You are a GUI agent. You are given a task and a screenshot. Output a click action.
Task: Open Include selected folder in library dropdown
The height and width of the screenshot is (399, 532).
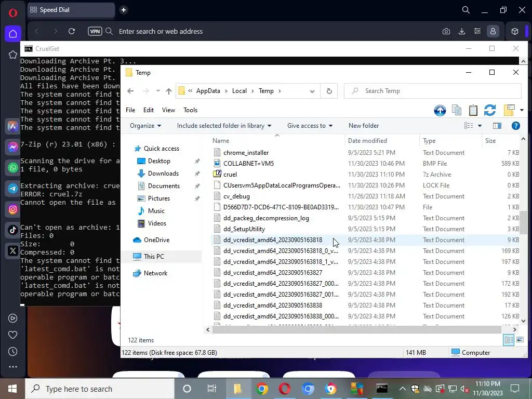[224, 126]
